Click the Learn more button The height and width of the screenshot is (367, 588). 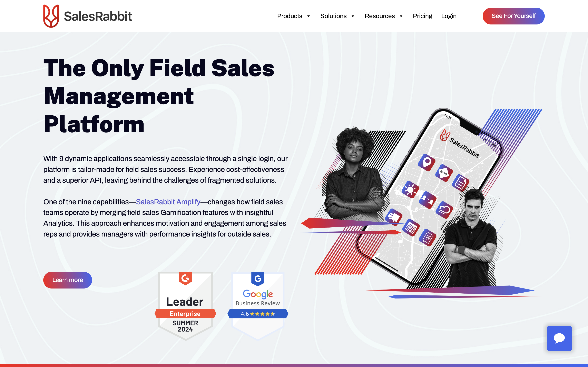tap(68, 280)
